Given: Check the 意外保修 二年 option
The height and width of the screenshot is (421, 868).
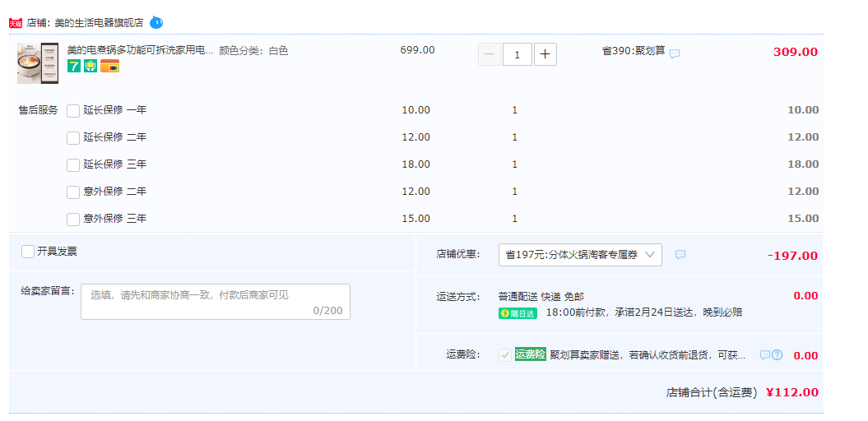Looking at the screenshot, I should click(x=73, y=192).
